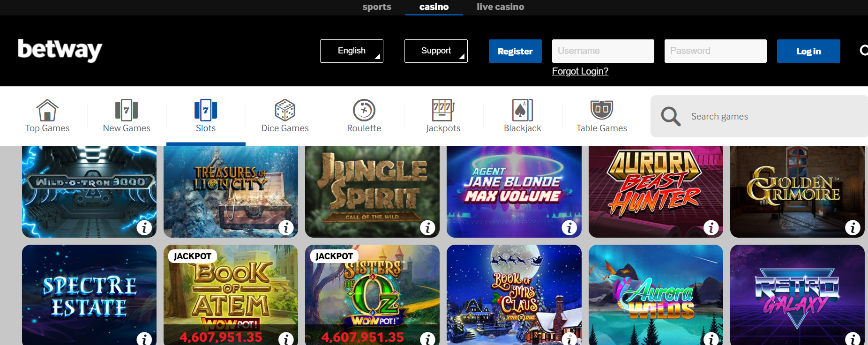The height and width of the screenshot is (345, 868).
Task: Show info for Jungle Spirit game
Action: (x=427, y=228)
